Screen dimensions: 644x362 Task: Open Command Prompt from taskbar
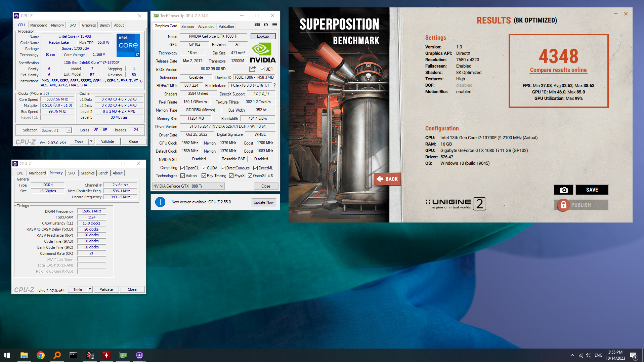pyautogui.click(x=73, y=355)
